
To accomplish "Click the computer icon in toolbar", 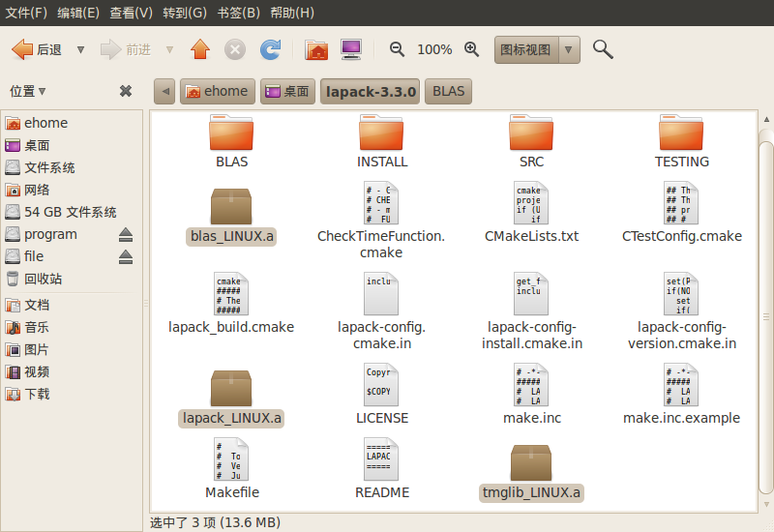I will click(x=351, y=49).
